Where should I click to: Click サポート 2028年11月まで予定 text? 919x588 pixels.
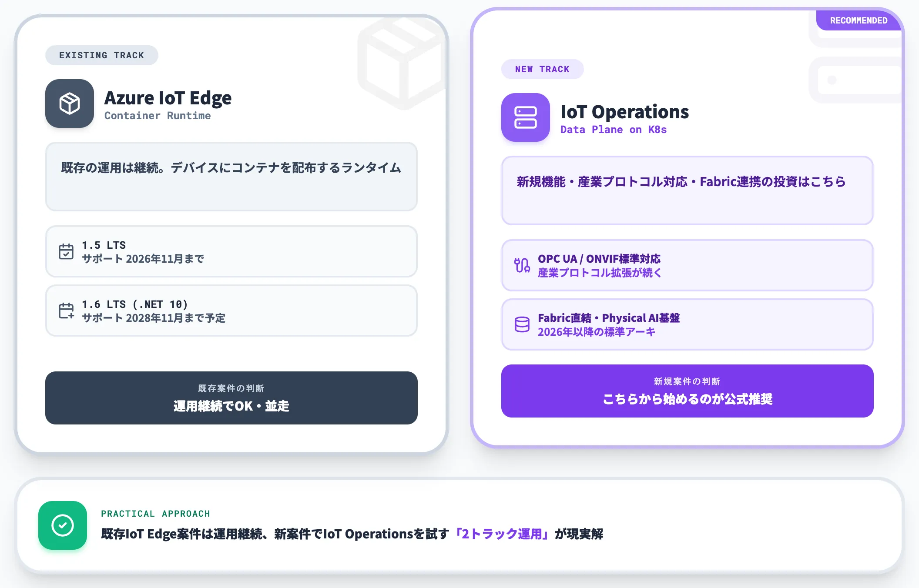tap(154, 318)
